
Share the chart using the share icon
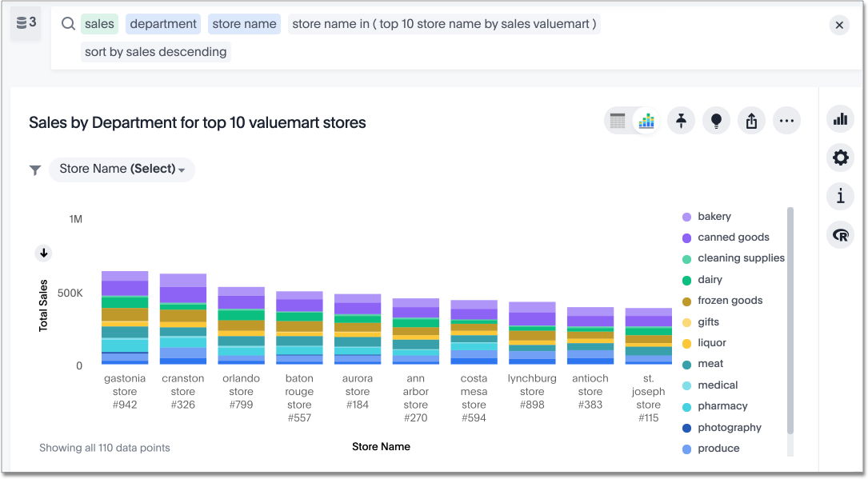751,120
